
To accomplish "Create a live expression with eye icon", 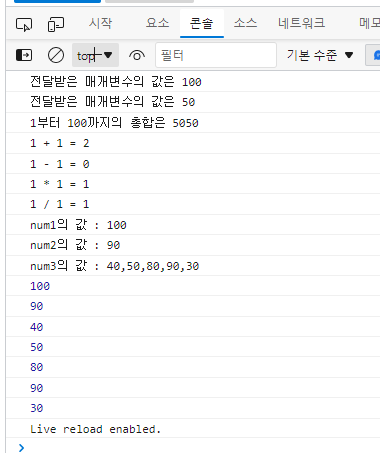I will (137, 55).
